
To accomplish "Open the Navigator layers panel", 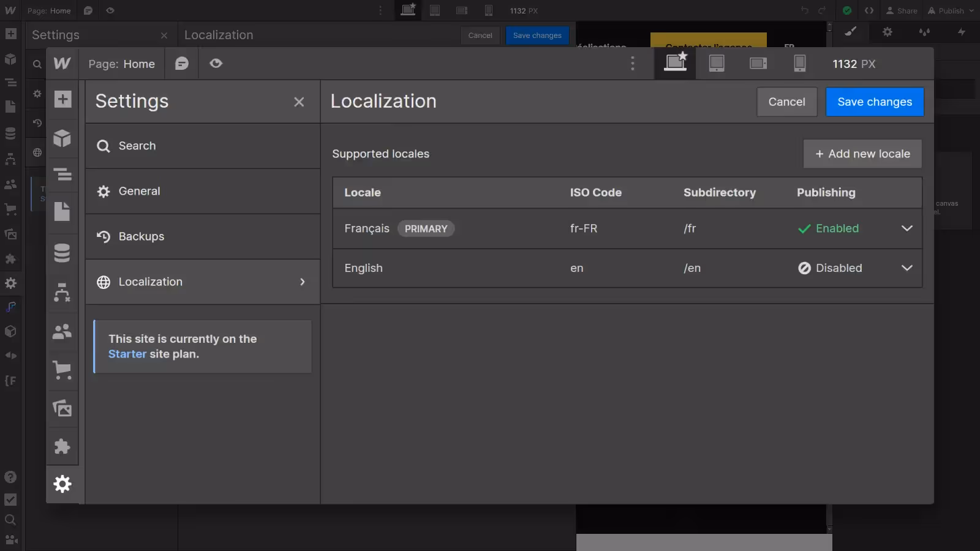I will point(62,175).
